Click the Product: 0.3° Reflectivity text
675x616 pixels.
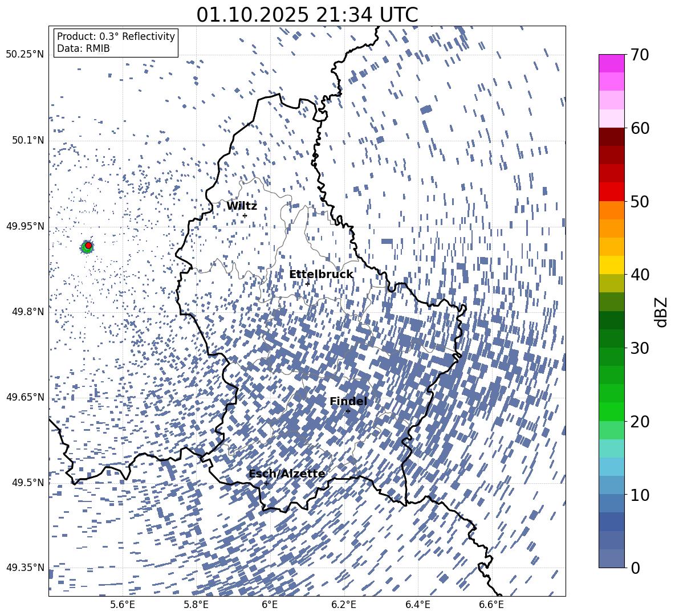coord(116,36)
